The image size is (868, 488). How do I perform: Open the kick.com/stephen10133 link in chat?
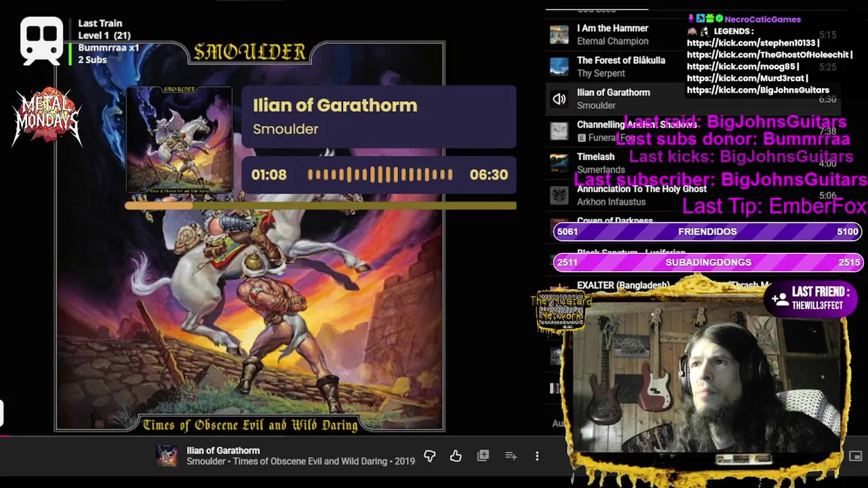pyautogui.click(x=751, y=43)
